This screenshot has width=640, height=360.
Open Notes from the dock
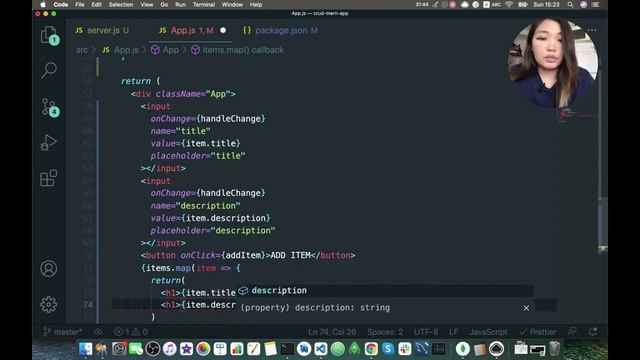pos(270,349)
